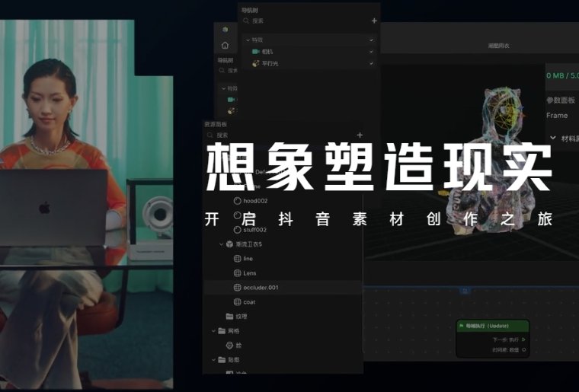The width and height of the screenshot is (579, 392).
Task: Select the 脸 mesh icon under 网格
Action: click(x=229, y=345)
